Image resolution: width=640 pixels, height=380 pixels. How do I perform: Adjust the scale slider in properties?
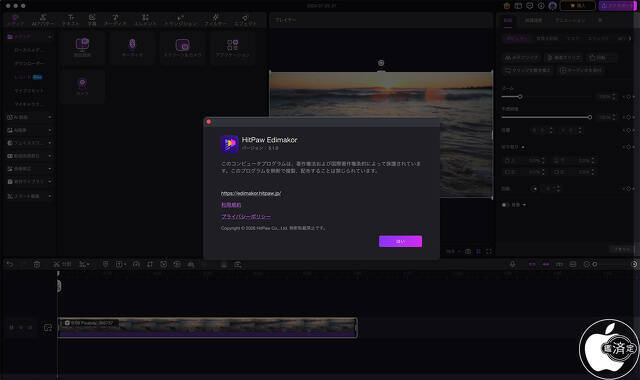point(520,97)
